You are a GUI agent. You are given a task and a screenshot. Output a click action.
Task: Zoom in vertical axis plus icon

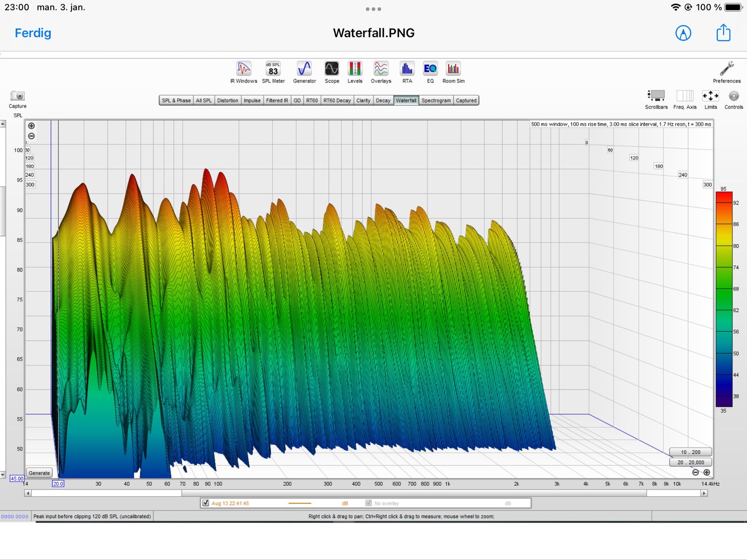click(32, 126)
